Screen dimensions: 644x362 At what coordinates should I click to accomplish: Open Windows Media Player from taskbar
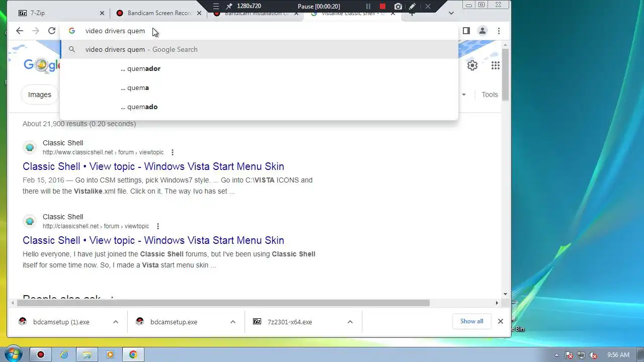pyautogui.click(x=110, y=354)
